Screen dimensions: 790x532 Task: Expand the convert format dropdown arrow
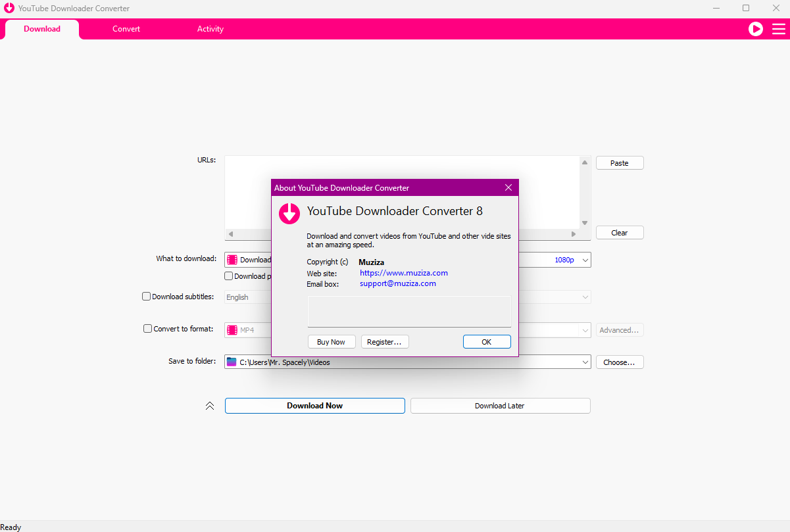tap(585, 330)
